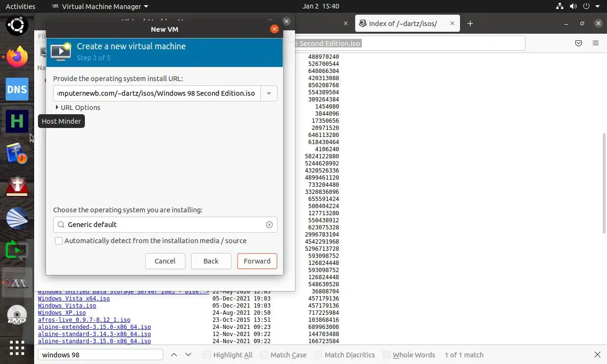The width and height of the screenshot is (607, 364).
Task: Open the Jan 2 15:40 clock menu
Action: coord(321,6)
